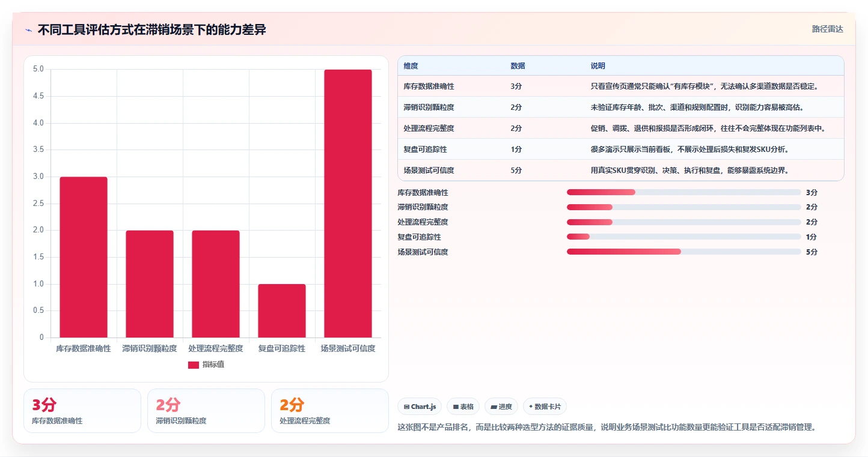
Task: Click the description starting 用真实SKU贯穿
Action: coord(690,171)
